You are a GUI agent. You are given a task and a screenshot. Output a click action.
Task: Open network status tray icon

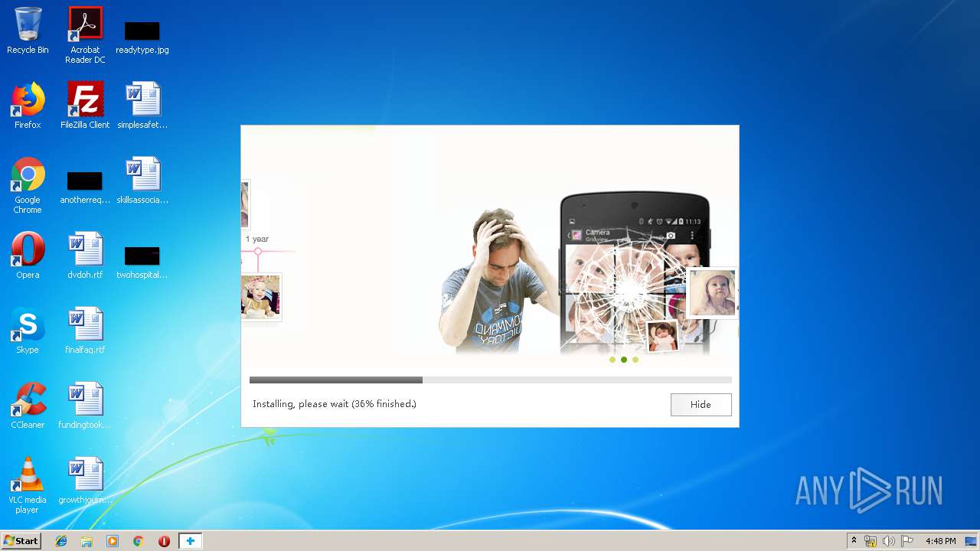[871, 541]
